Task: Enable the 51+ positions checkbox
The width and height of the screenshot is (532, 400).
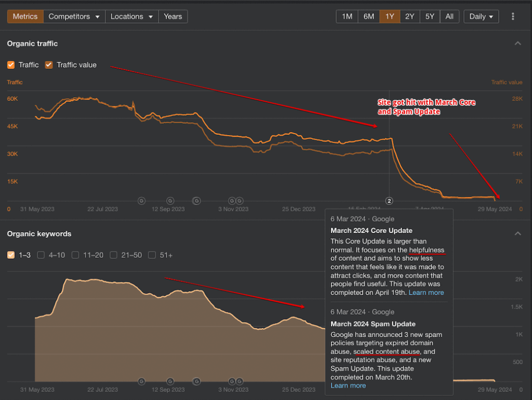Action: point(152,255)
